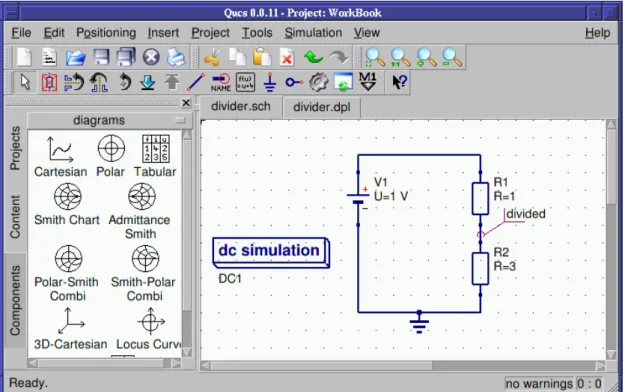
Task: Open the Tools menu
Action: (257, 33)
